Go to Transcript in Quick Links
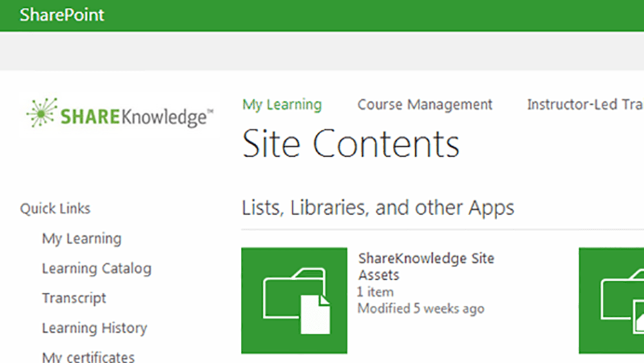Image resolution: width=644 pixels, height=363 pixels. tap(74, 298)
